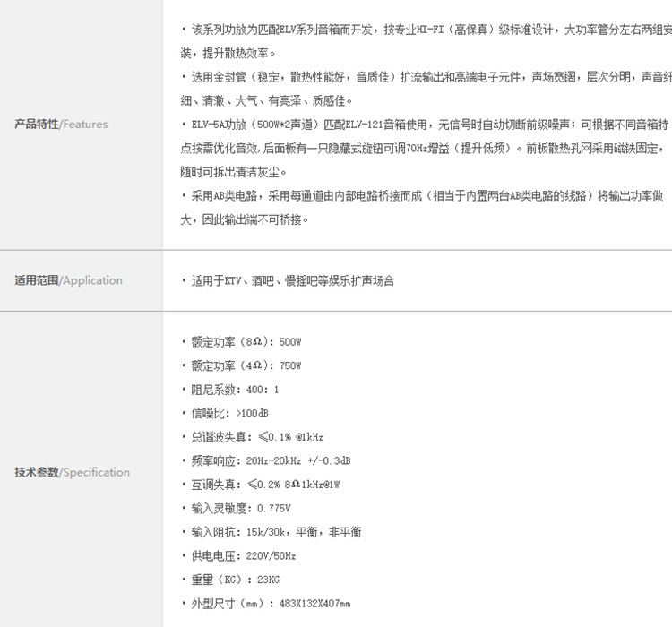
Task: Click the 频率响应 20Hz-20kHz line
Action: point(271,460)
